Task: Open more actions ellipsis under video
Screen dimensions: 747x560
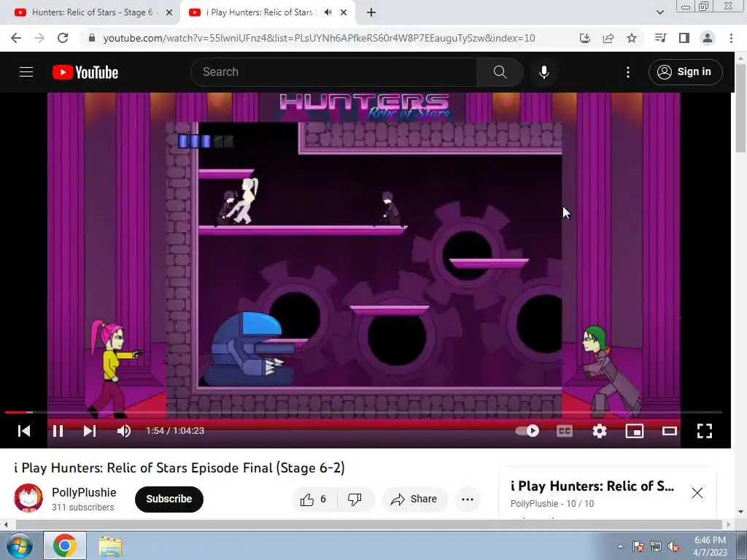Action: coord(468,499)
